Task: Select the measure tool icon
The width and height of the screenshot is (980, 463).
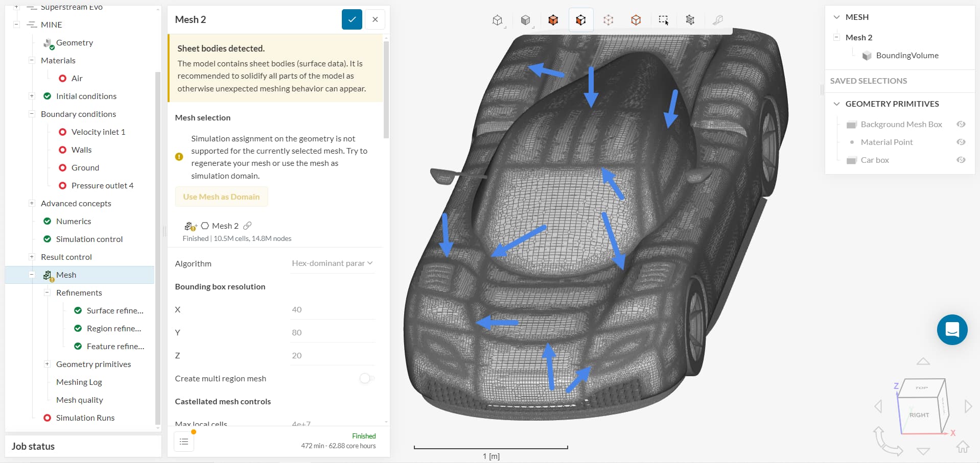Action: pyautogui.click(x=718, y=20)
